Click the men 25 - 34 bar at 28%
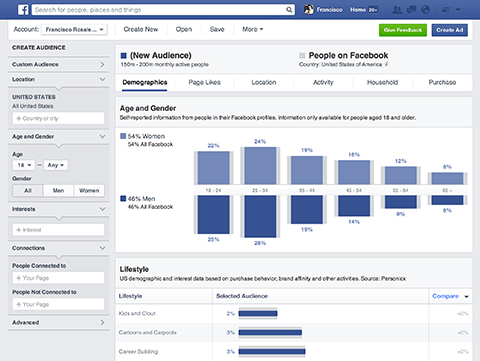480x361 pixels. (260, 216)
